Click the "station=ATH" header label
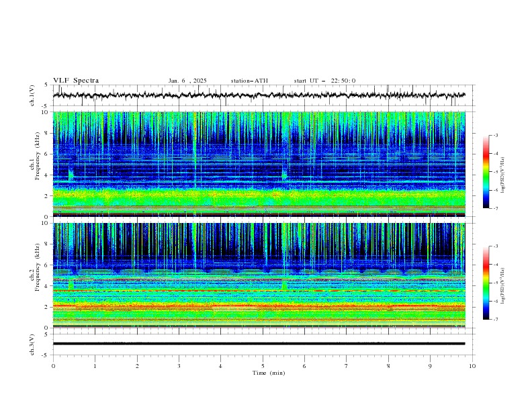 249,81
